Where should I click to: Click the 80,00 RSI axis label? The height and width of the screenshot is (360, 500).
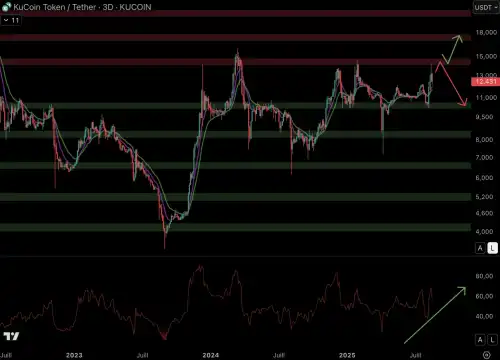[484, 276]
